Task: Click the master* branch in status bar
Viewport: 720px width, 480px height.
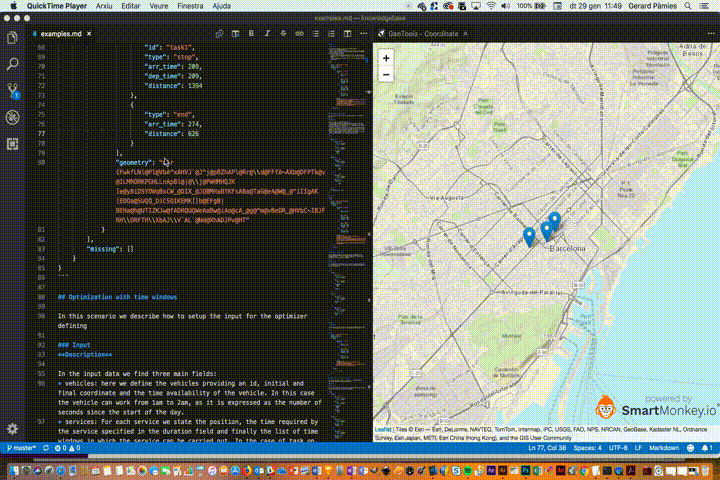Action: point(21,448)
